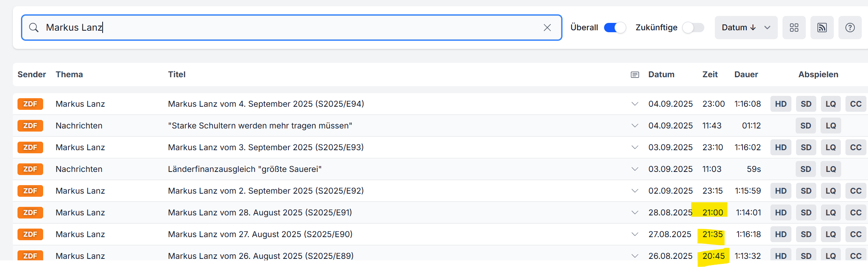
Task: Play "Starke Schultern" clip in SD
Action: [x=806, y=126]
